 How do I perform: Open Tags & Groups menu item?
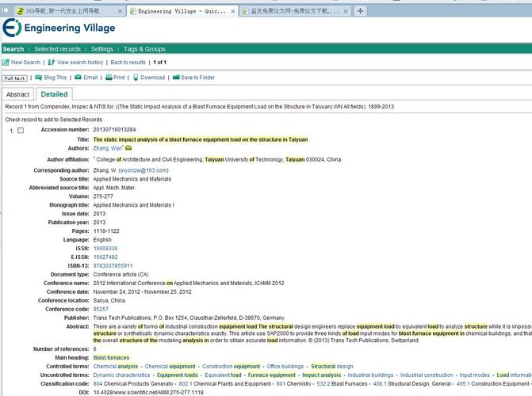(144, 49)
